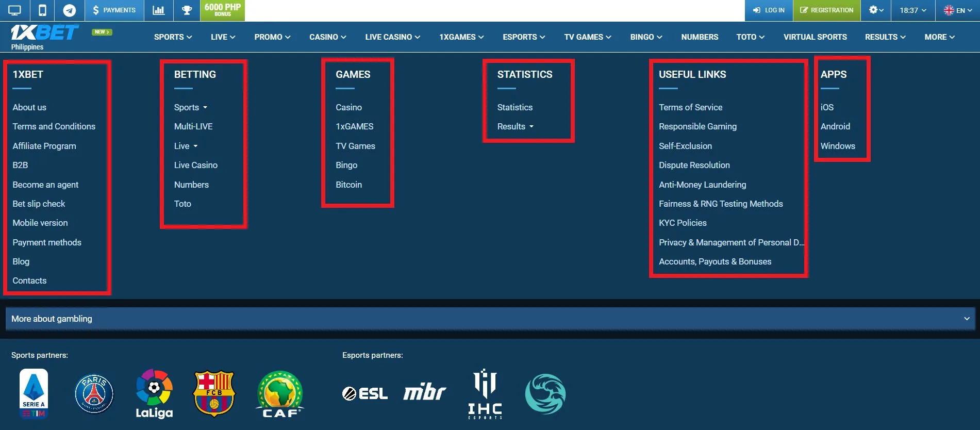Expand the 1xGames main menu
This screenshot has height=430, width=980.
[x=461, y=37]
